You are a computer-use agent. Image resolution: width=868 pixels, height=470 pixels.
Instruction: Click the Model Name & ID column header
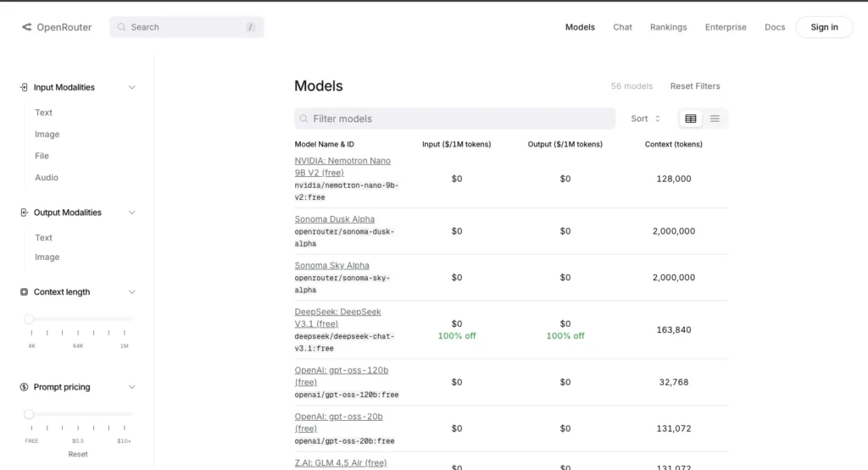tap(325, 144)
